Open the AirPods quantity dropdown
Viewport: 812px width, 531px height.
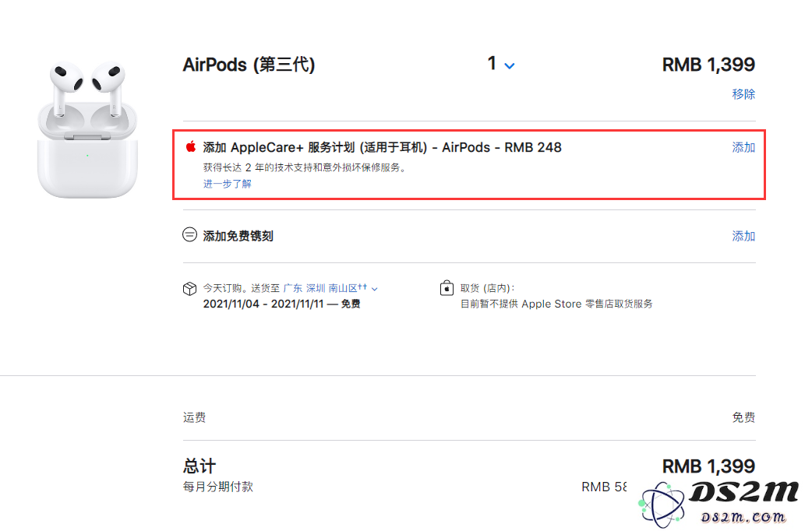[x=501, y=64]
